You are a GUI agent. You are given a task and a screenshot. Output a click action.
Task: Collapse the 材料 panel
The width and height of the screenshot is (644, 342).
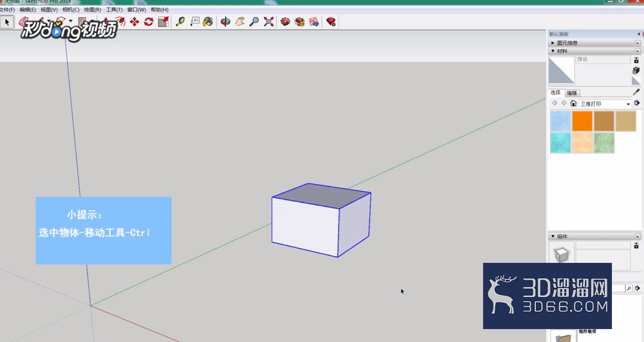point(553,51)
